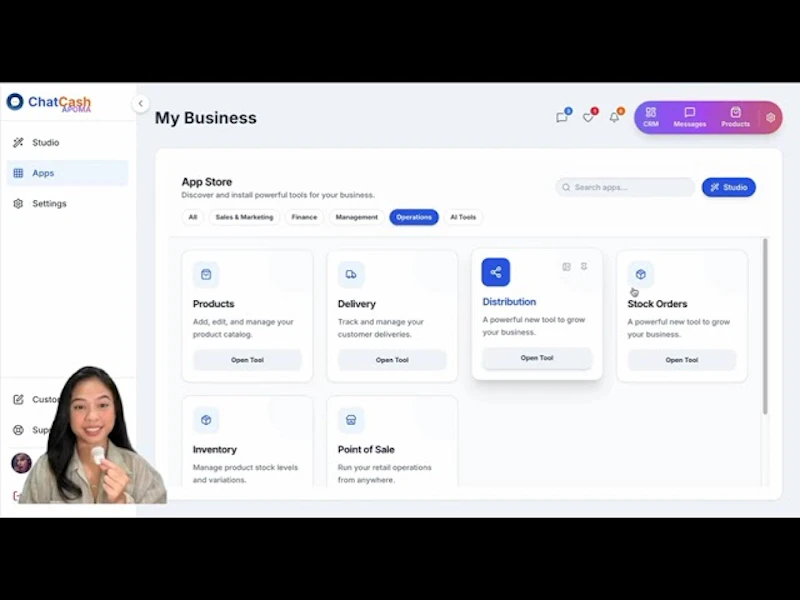Click the magnifier icon in search field
The height and width of the screenshot is (600, 800).
click(x=566, y=187)
